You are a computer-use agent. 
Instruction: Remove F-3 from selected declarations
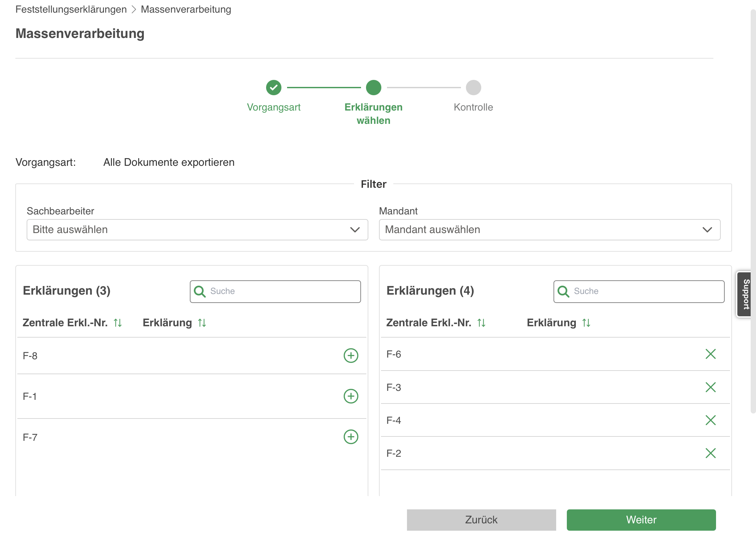710,387
